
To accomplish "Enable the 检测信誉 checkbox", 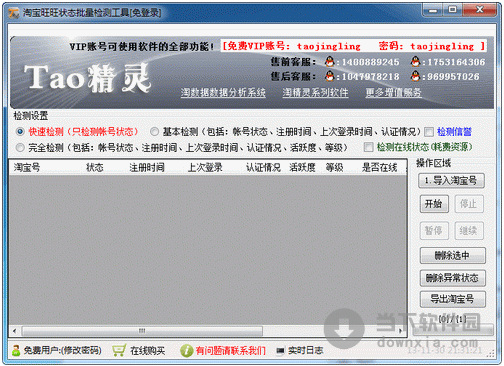I will 429,132.
